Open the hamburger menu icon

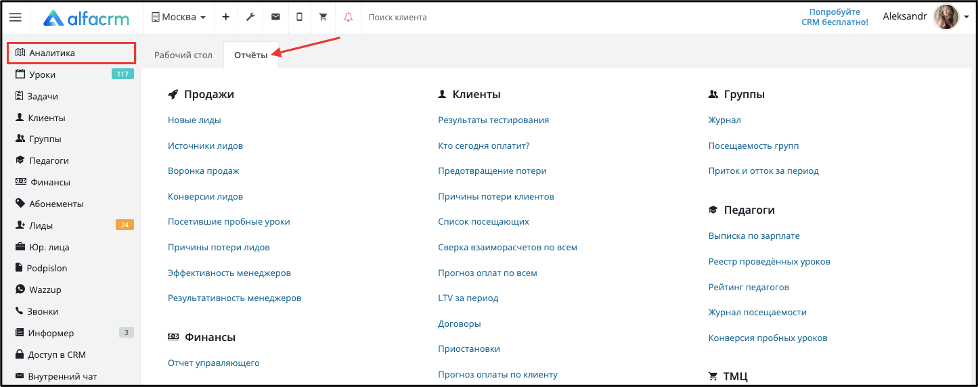click(16, 17)
